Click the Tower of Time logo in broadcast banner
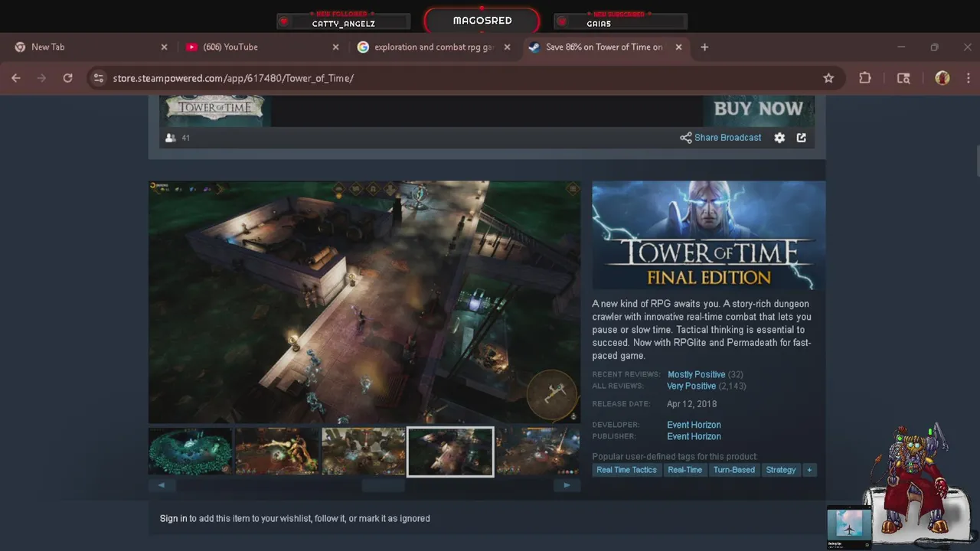Viewport: 980px width, 551px height. tap(215, 107)
